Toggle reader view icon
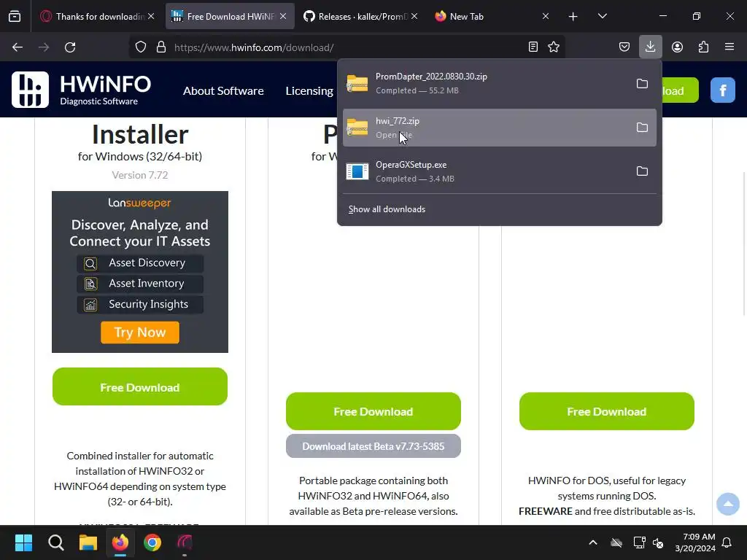Image resolution: width=747 pixels, height=560 pixels. click(533, 47)
